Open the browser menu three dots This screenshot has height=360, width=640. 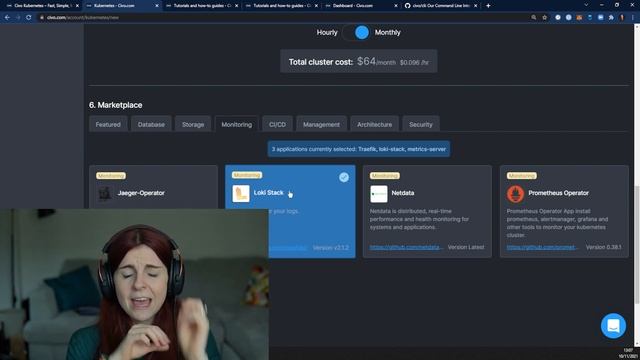tap(633, 18)
